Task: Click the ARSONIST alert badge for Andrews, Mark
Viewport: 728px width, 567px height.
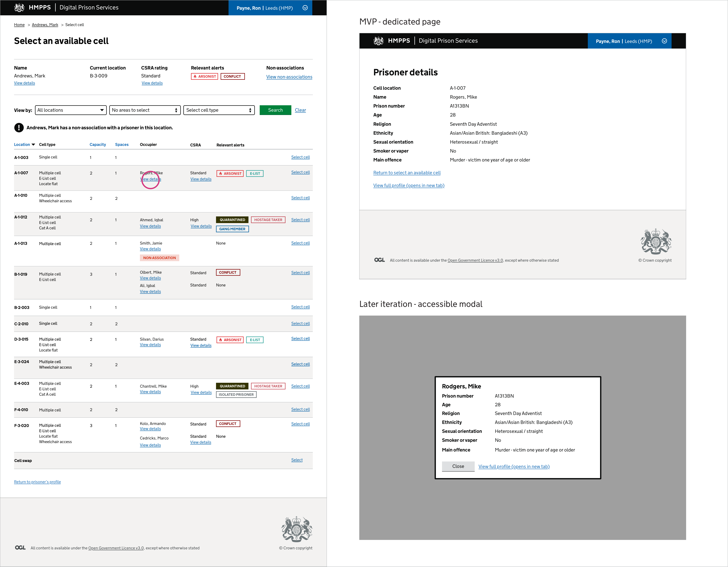Action: pyautogui.click(x=204, y=76)
